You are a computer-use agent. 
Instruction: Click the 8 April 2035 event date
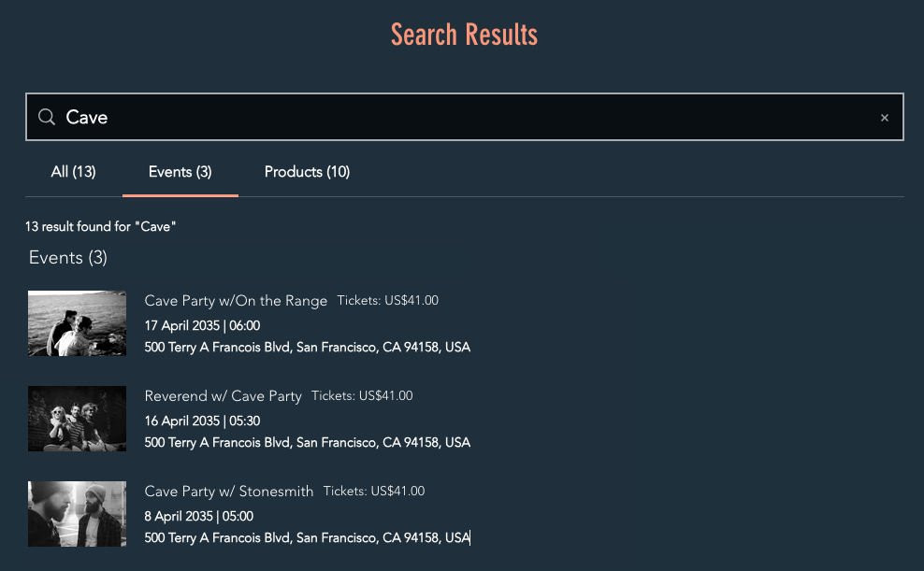pos(198,516)
